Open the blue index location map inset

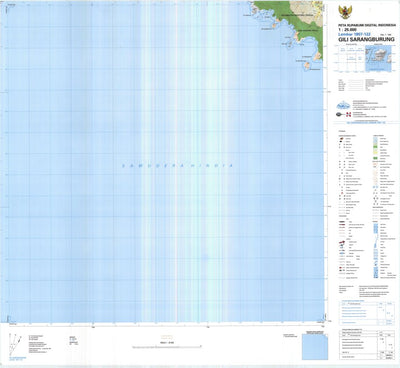378,58
